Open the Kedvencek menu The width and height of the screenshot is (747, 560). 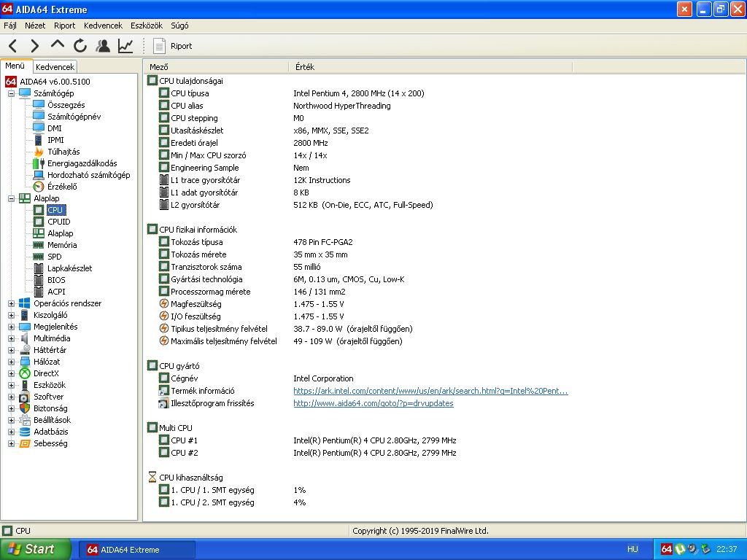[103, 26]
